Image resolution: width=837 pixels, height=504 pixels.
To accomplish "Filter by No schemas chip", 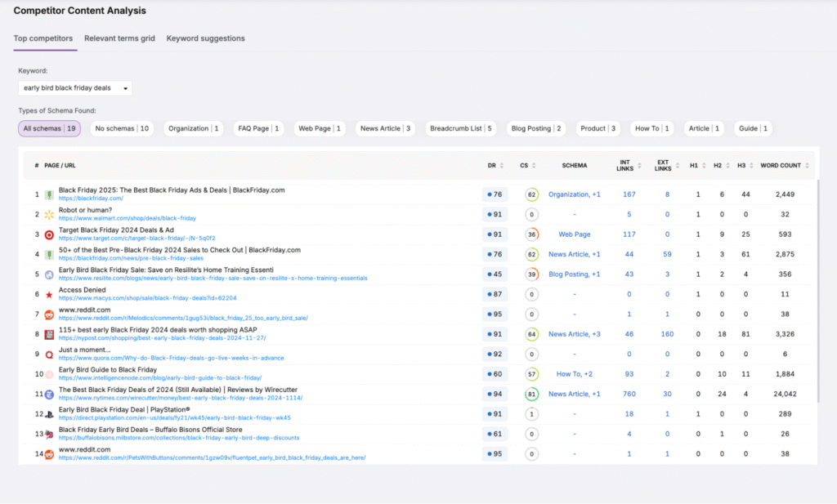I will click(x=122, y=128).
